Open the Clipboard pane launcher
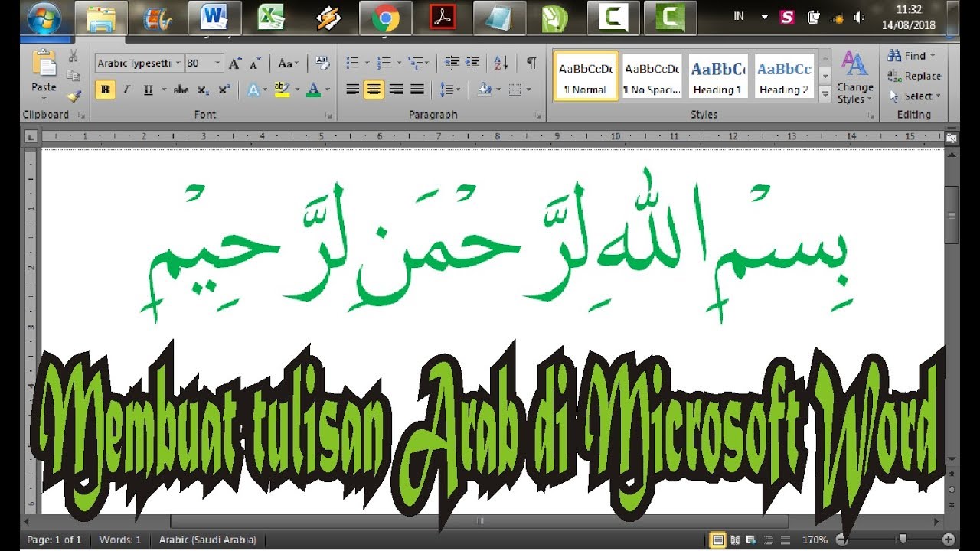980x551 pixels. pos(82,116)
